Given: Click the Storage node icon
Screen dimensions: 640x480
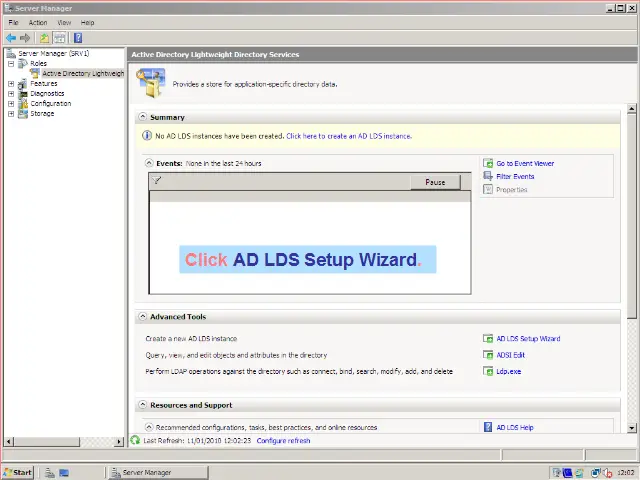Looking at the screenshot, I should pos(23,113).
